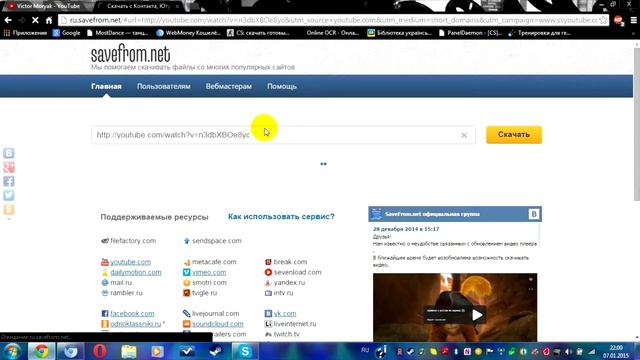Open the vk.com link
This screenshot has width=640, height=360.
285,313
